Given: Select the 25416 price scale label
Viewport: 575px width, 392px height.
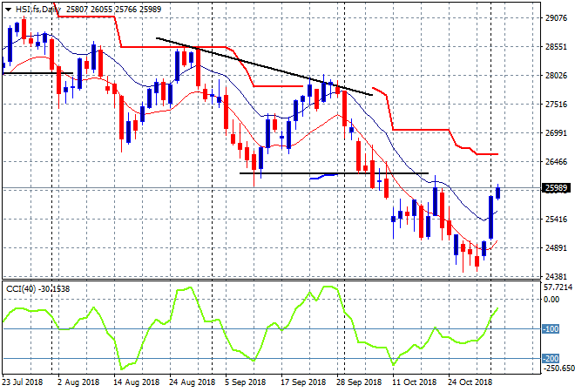Looking at the screenshot, I should [x=556, y=220].
